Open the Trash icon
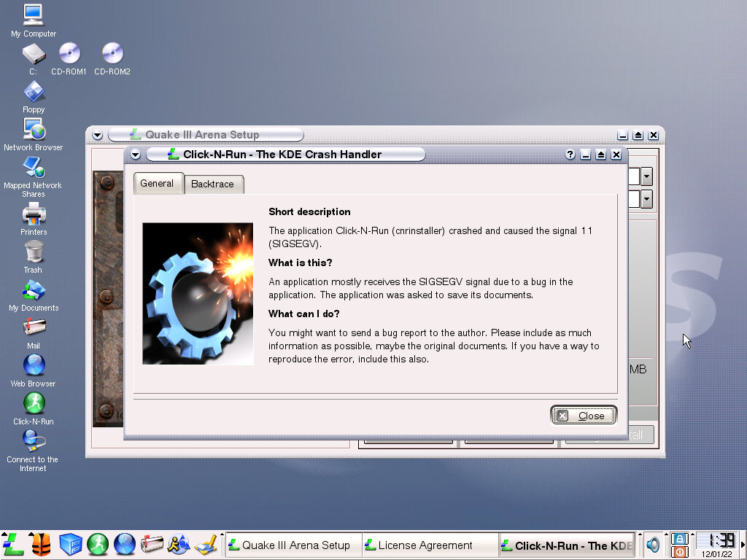747x560 pixels. point(34,252)
